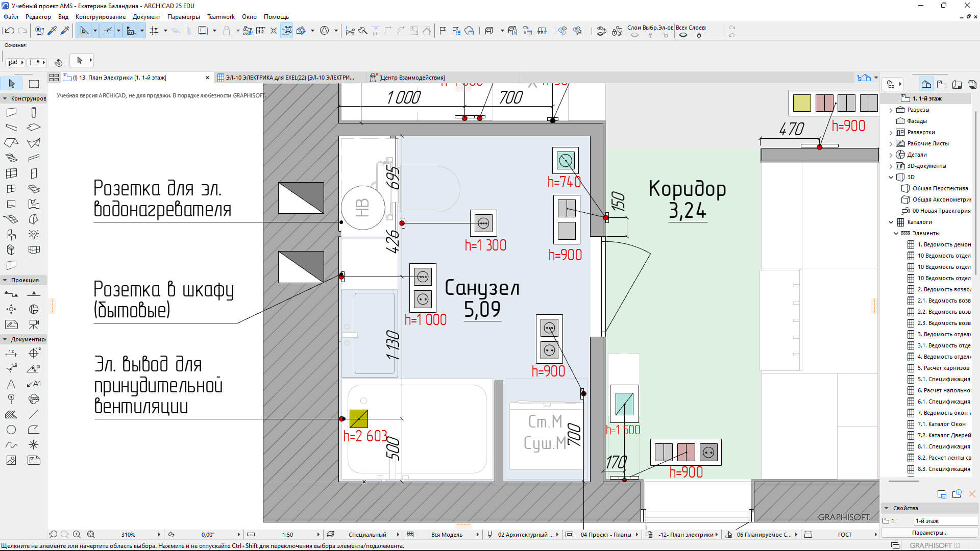
Task: Select the Stair tool
Action: pyautogui.click(x=11, y=158)
